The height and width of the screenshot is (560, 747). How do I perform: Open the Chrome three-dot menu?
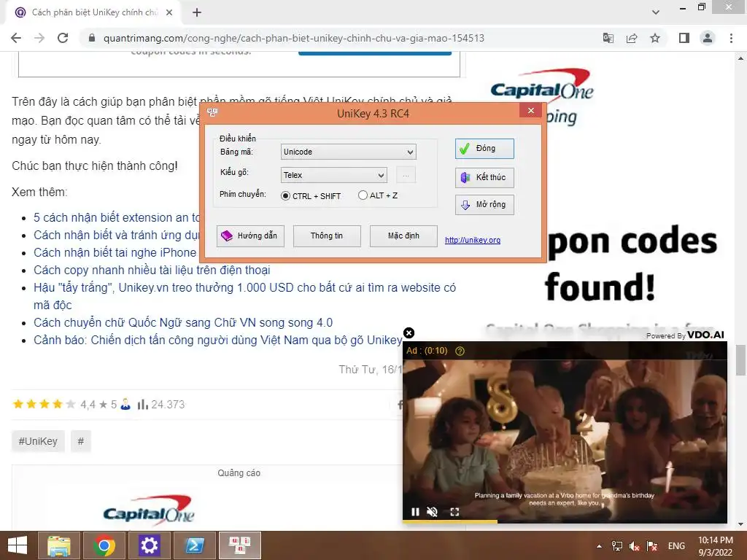coord(731,38)
